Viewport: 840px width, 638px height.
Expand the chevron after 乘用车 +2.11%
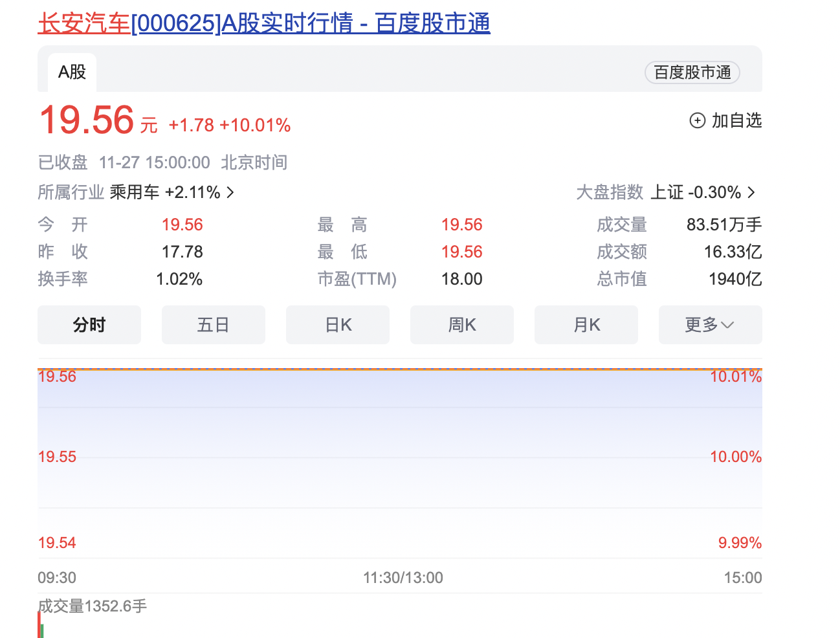[x=230, y=192]
